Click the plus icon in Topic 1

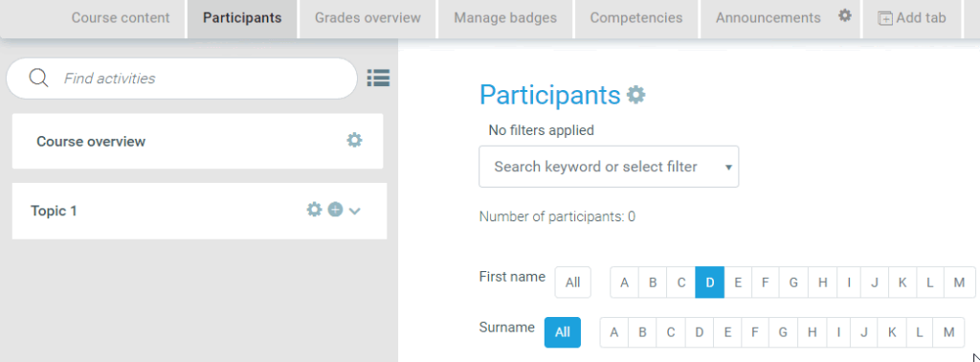tap(336, 210)
